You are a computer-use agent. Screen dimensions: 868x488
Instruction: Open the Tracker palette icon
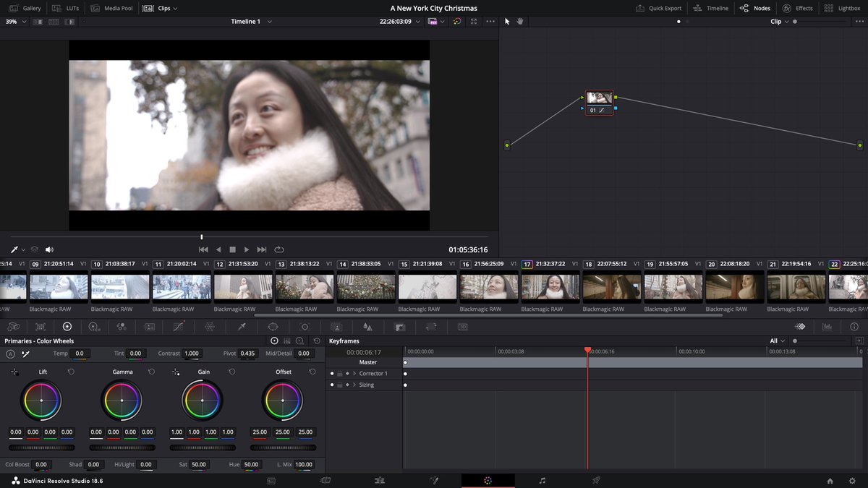[x=305, y=327]
